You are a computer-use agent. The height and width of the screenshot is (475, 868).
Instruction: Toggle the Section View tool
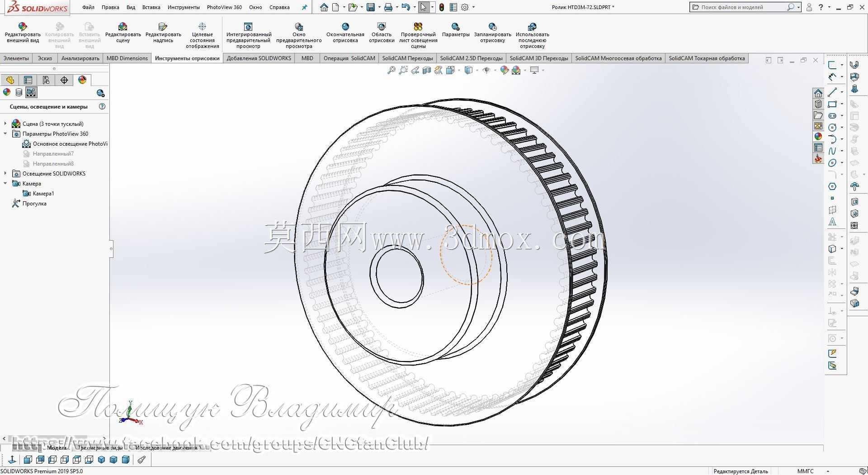pyautogui.click(x=427, y=70)
